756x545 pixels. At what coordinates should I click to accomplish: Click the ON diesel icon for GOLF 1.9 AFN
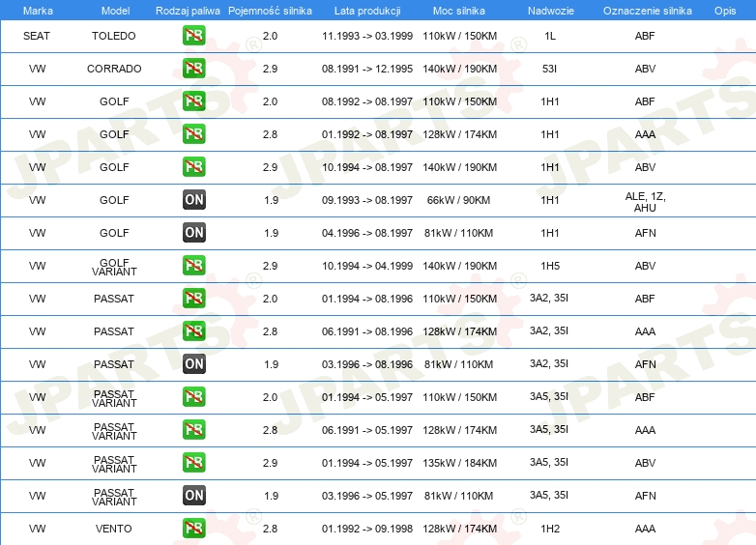(x=193, y=233)
